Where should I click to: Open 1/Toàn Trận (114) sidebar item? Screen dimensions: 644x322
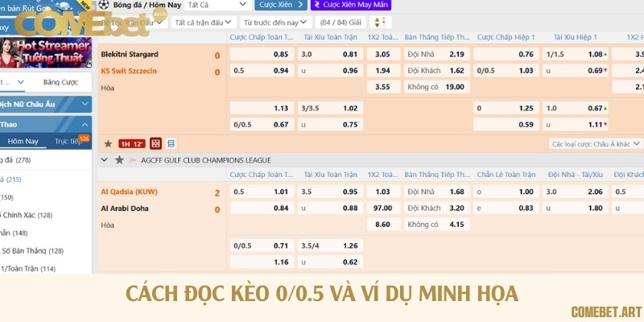coord(46,269)
